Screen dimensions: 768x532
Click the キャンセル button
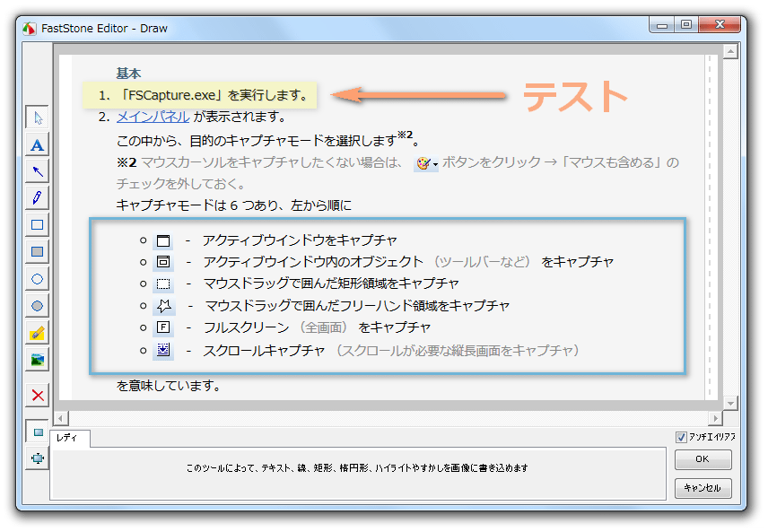coord(703,488)
